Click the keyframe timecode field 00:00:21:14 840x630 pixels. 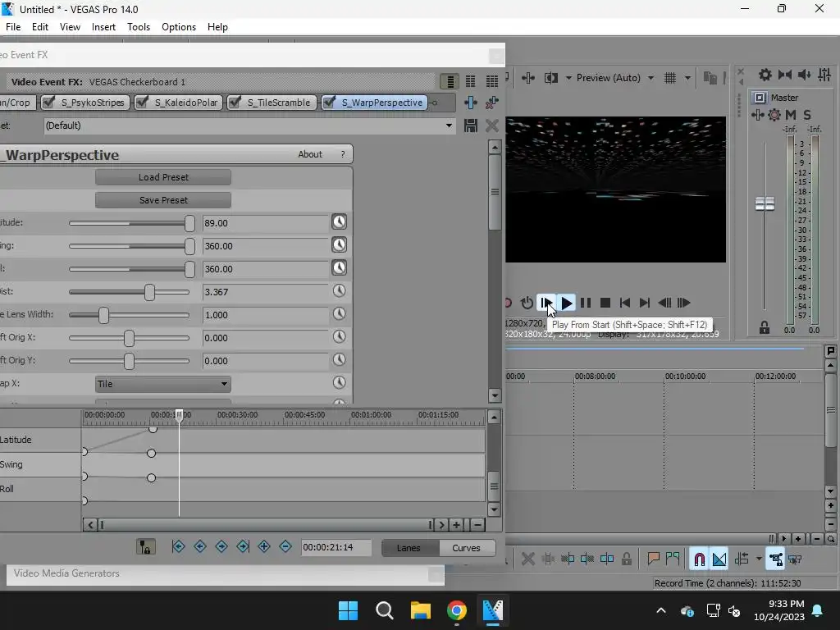[x=336, y=547]
